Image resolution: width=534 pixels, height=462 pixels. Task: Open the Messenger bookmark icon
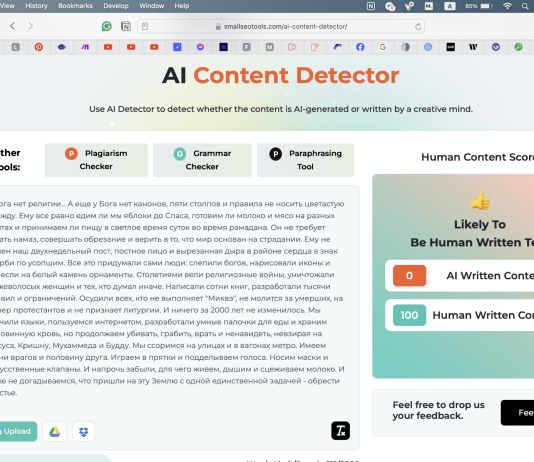pos(200,47)
